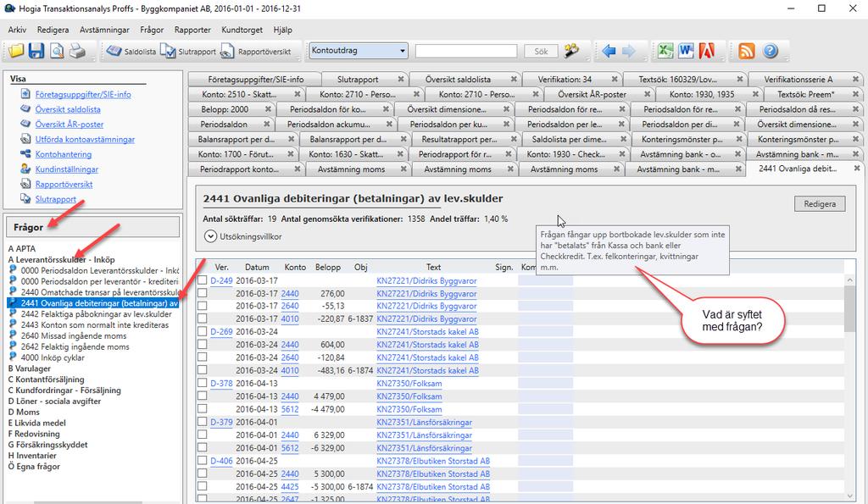Click the save diskette toolbar icon
Screen dimensions: 868x504
(36, 51)
